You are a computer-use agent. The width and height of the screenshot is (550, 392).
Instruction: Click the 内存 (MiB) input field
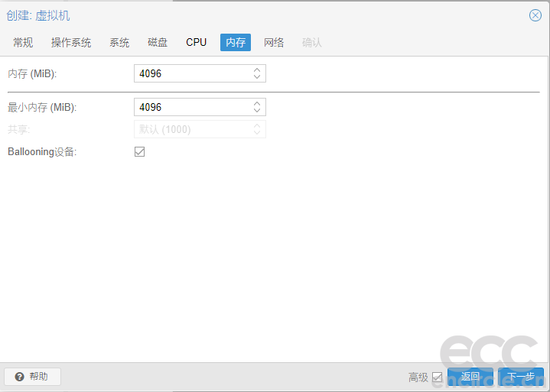[191, 73]
